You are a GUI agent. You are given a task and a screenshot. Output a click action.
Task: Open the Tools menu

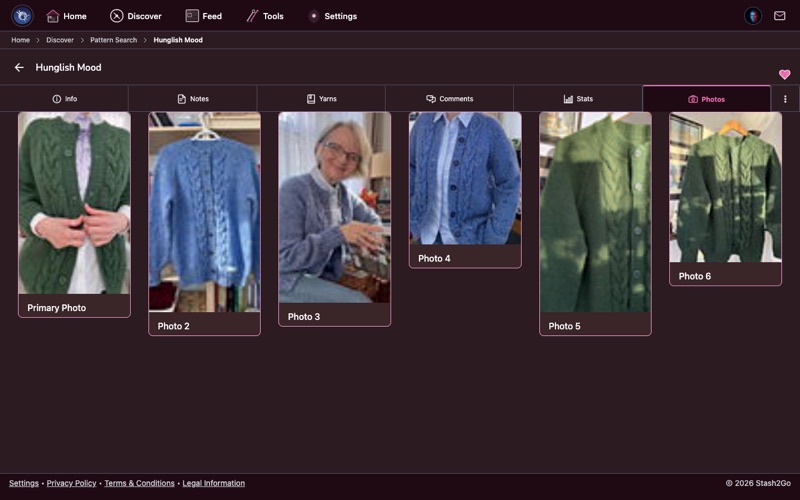coord(265,16)
